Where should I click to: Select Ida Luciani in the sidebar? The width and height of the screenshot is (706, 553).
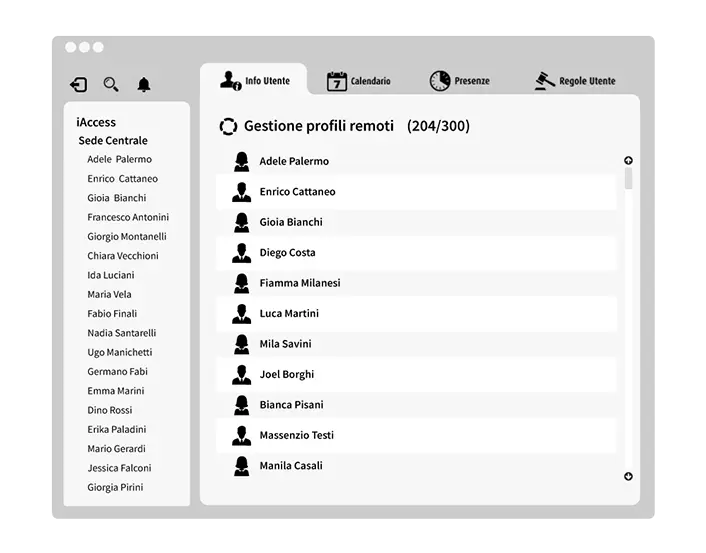pos(111,275)
